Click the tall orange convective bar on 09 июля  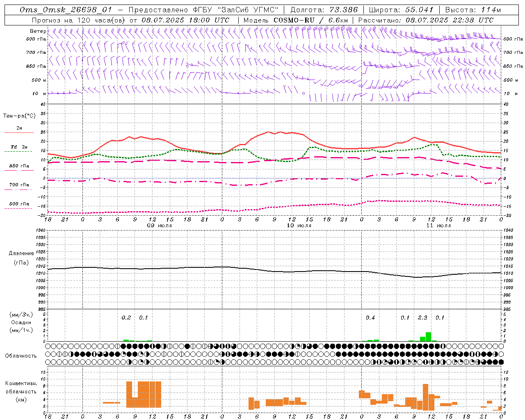[x=149, y=395]
